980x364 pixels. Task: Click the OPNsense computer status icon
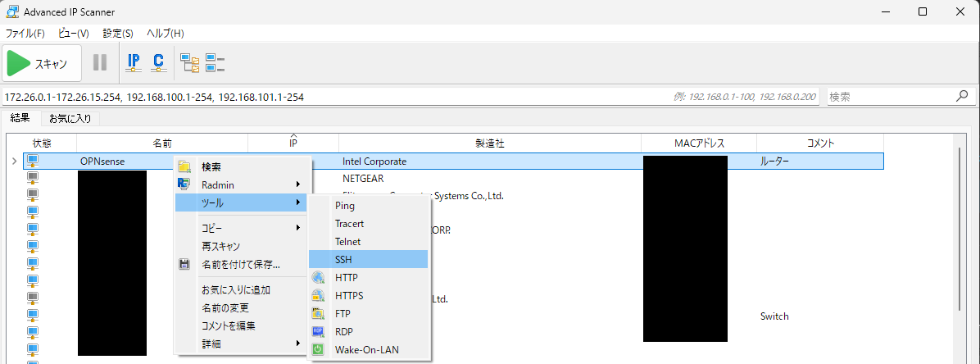pyautogui.click(x=33, y=162)
